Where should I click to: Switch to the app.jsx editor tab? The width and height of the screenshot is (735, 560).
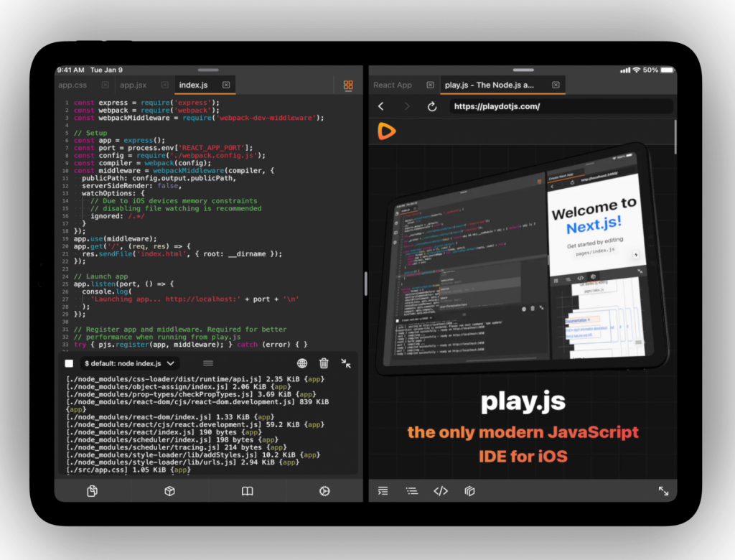coord(133,85)
